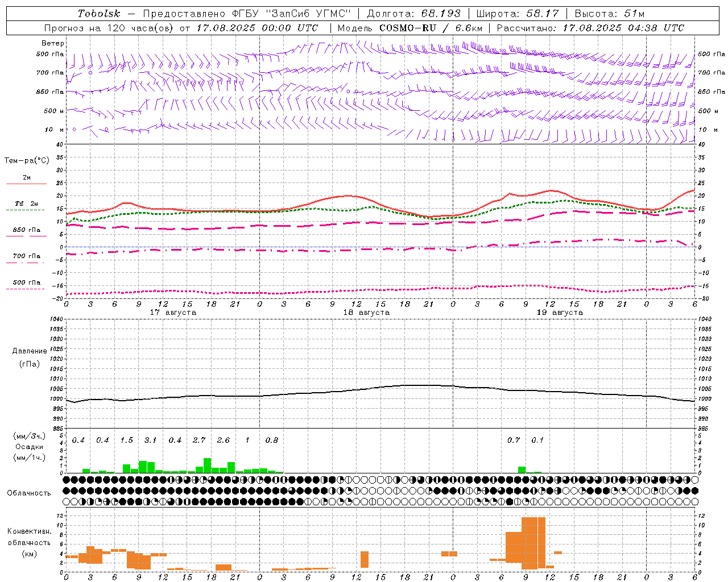Click the Широта: 58.17 header value
The width and height of the screenshot is (728, 582).
(x=518, y=14)
